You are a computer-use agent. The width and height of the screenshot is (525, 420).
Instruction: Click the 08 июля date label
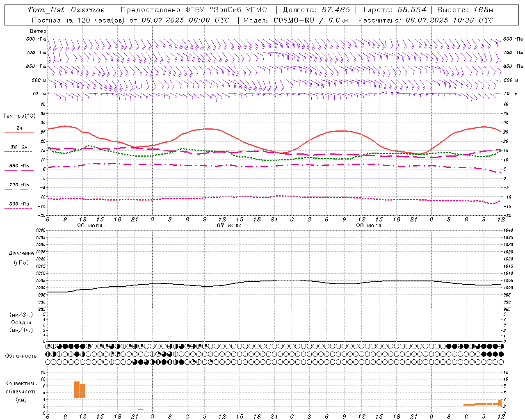click(369, 226)
